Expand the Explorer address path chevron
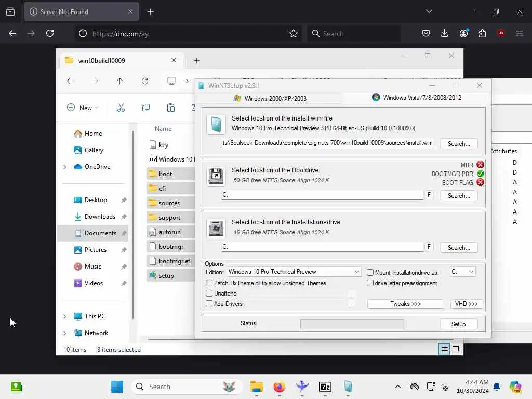 click(187, 81)
